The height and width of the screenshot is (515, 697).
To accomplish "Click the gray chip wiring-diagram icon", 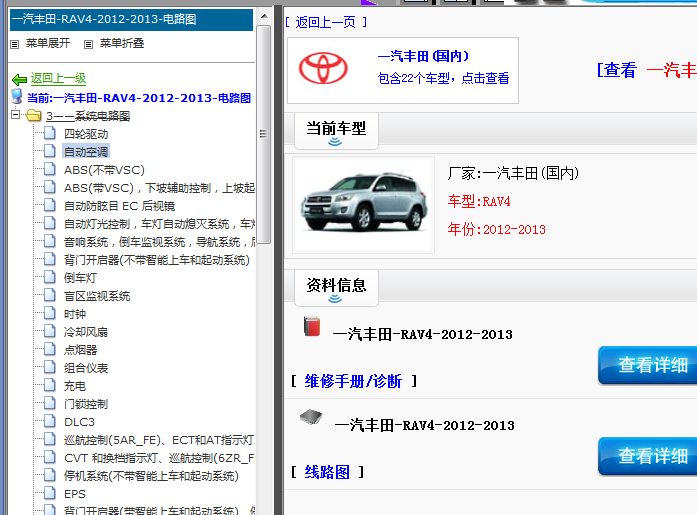I will [311, 417].
